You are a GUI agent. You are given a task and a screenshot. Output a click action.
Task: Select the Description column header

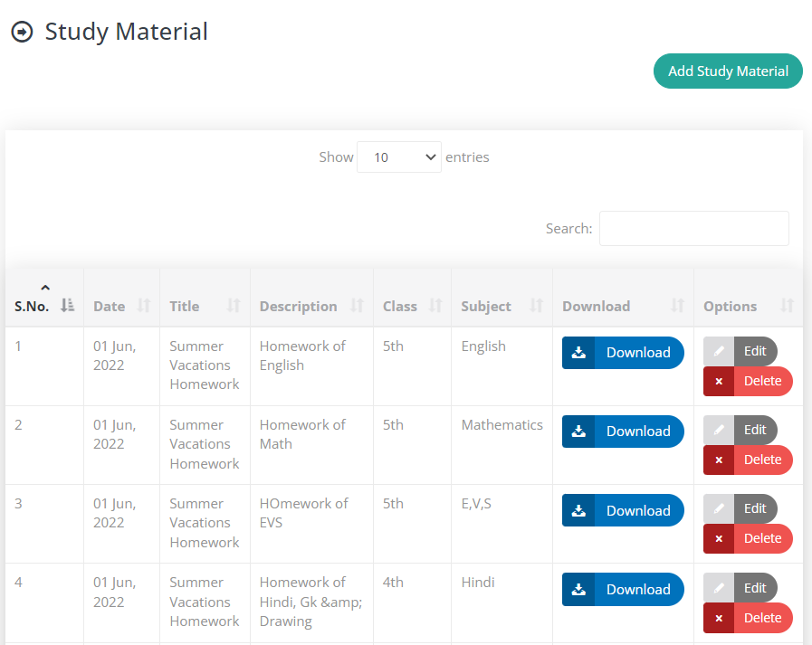(299, 306)
